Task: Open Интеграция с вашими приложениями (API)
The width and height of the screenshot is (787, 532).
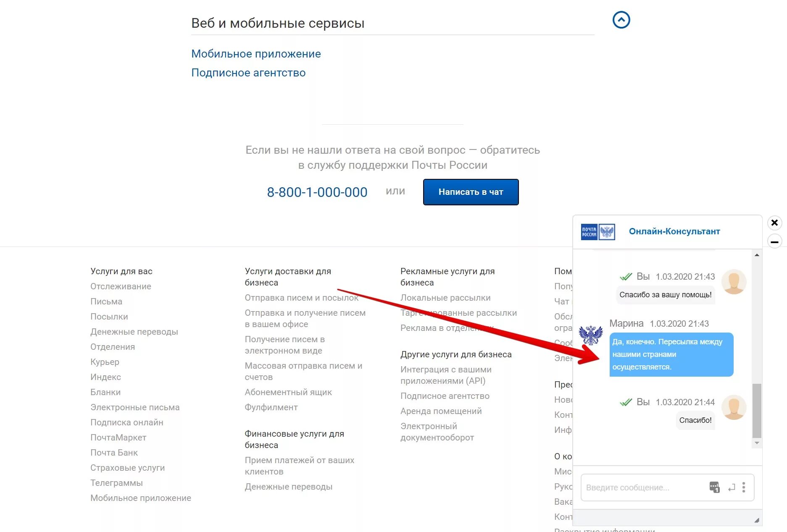Action: [446, 375]
